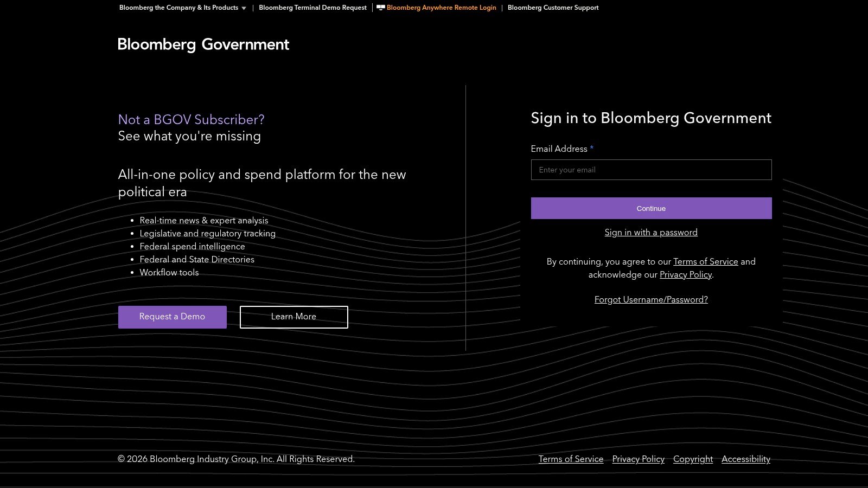Click the Bloomberg Anywhere computer icon

pos(380,8)
